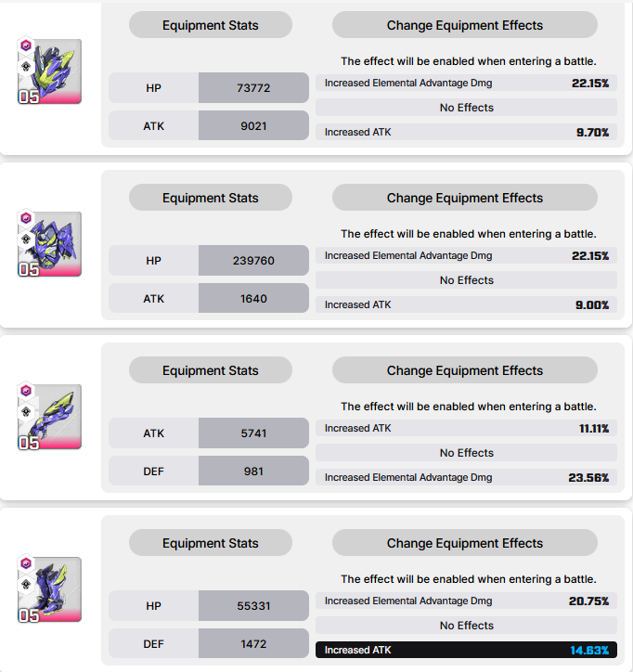Select the second equipment thumbnail showing torso armor
Screen dimensions: 633x672
click(x=49, y=244)
